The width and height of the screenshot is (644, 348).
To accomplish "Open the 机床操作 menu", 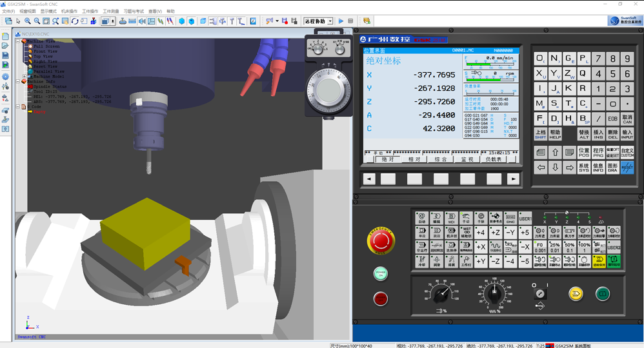I will point(69,12).
